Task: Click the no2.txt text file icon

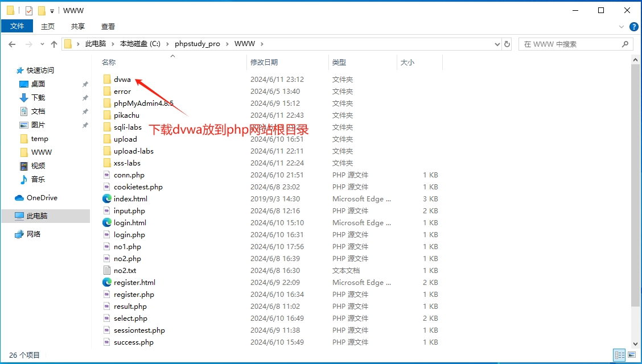Action: [x=107, y=270]
